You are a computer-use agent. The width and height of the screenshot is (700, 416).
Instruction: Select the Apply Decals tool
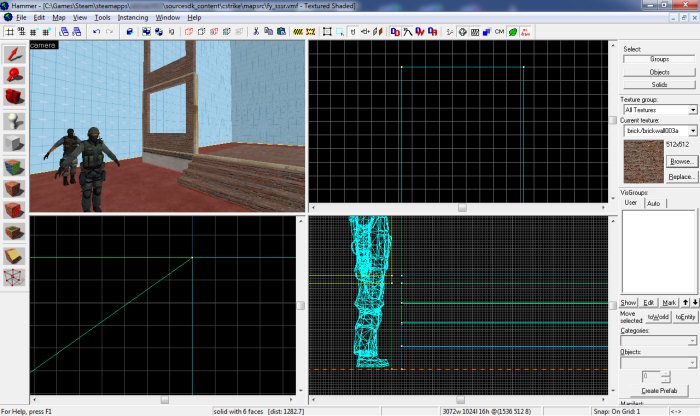[x=14, y=210]
